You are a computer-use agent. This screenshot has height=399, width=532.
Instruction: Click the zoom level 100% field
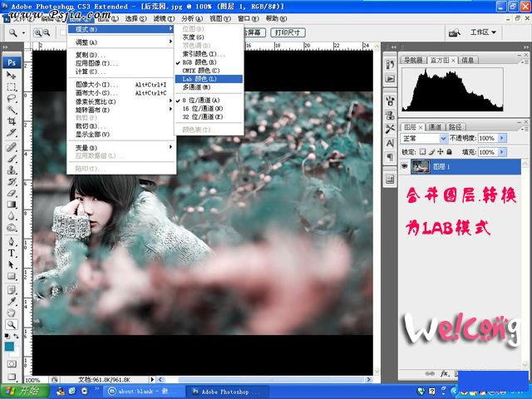pos(36,380)
